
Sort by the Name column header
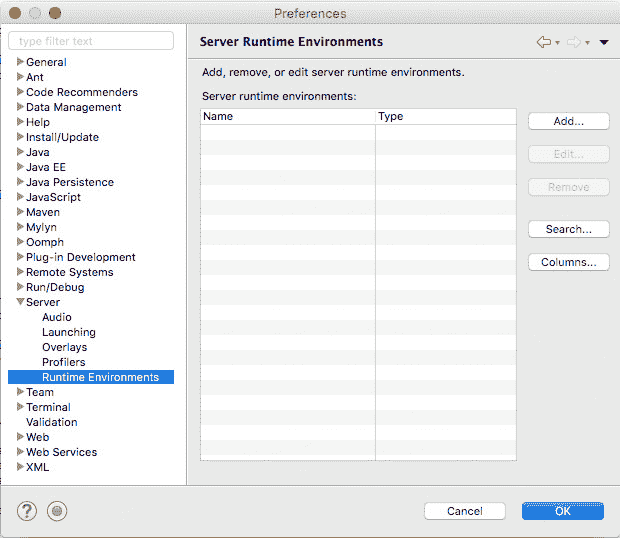pos(288,116)
